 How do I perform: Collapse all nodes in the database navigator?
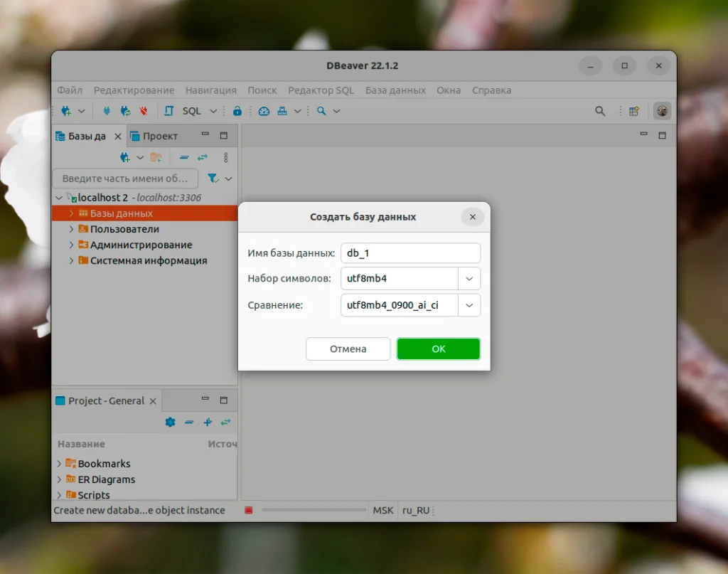(184, 157)
